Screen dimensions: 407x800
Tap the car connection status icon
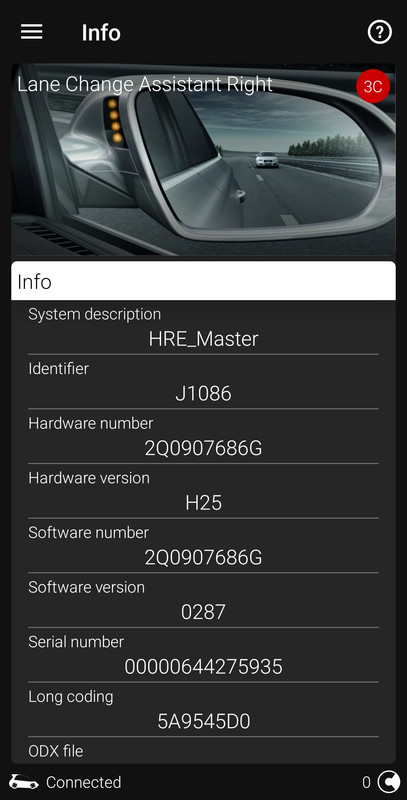pos(24,782)
